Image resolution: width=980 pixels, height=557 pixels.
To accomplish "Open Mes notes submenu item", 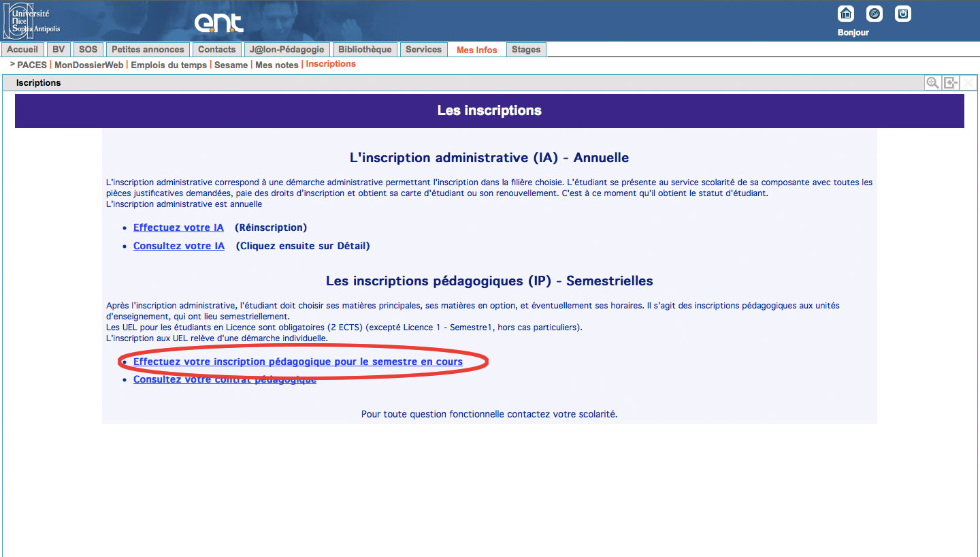I will coord(277,65).
